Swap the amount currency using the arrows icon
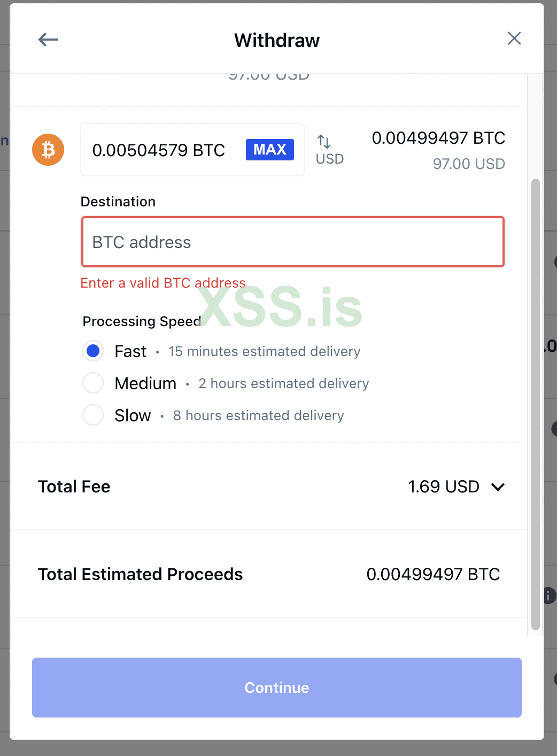This screenshot has width=557, height=756. point(324,142)
